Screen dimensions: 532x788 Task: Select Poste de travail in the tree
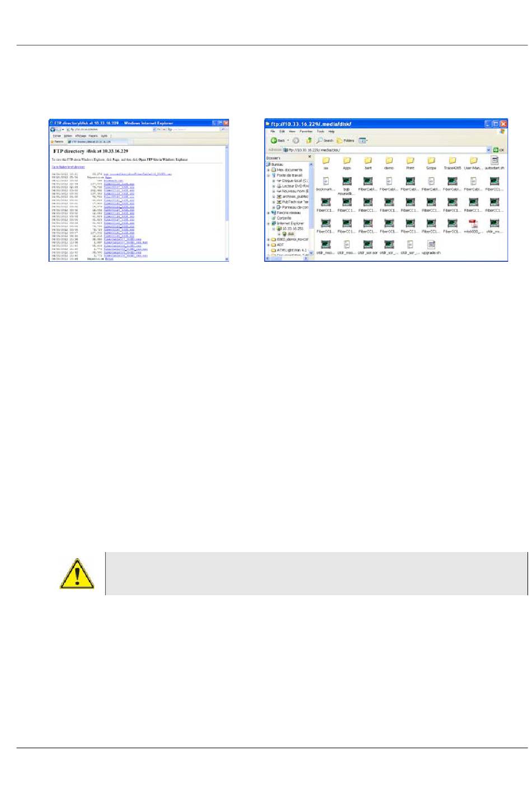click(x=287, y=175)
